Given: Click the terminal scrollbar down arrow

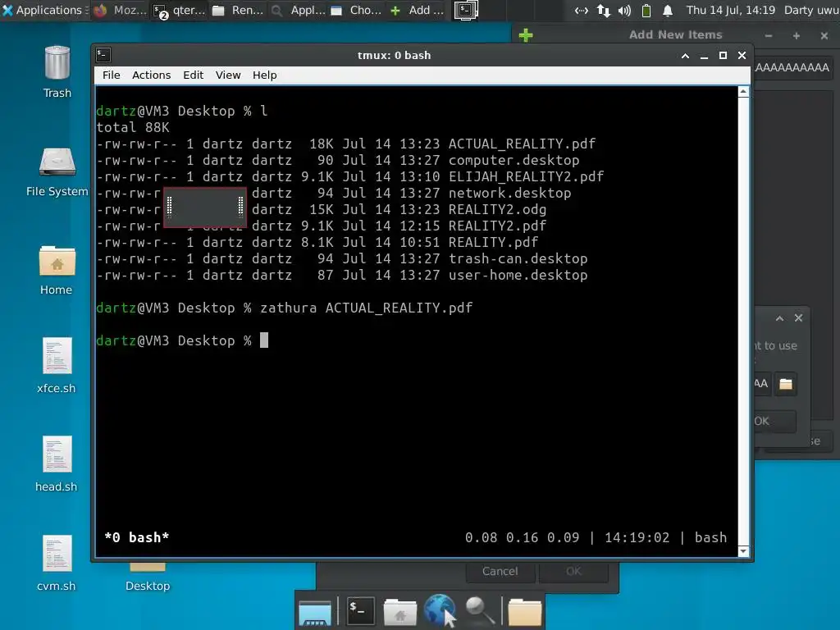Looking at the screenshot, I should [743, 551].
